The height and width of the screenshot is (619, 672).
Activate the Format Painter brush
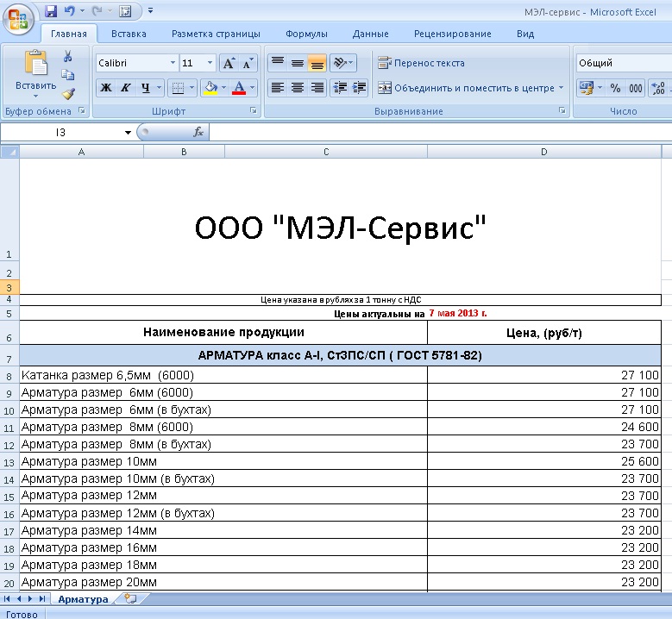click(68, 93)
